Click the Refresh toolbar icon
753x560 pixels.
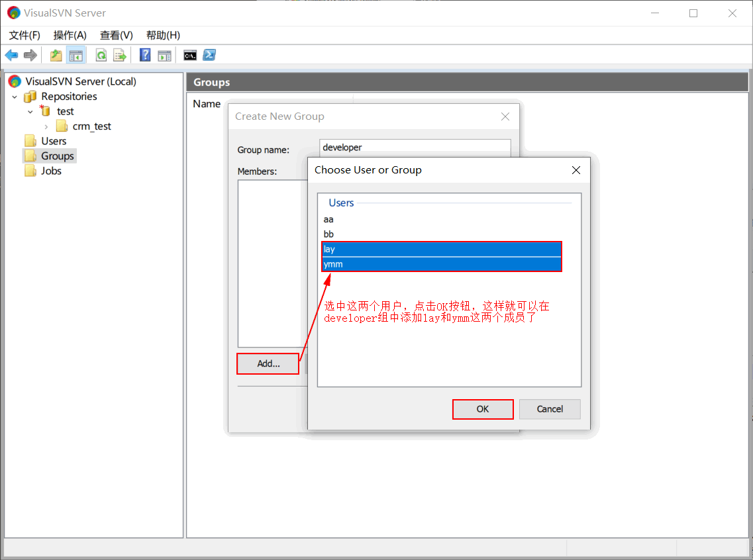pyautogui.click(x=101, y=55)
